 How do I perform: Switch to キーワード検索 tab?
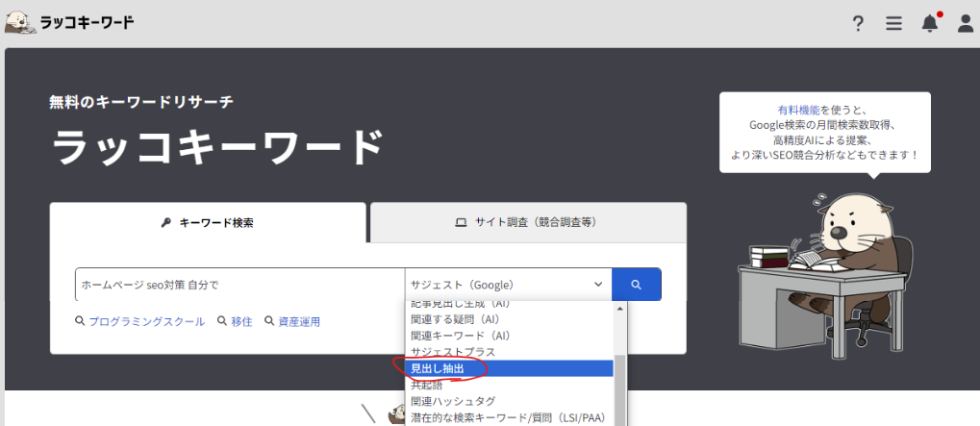pos(208,222)
